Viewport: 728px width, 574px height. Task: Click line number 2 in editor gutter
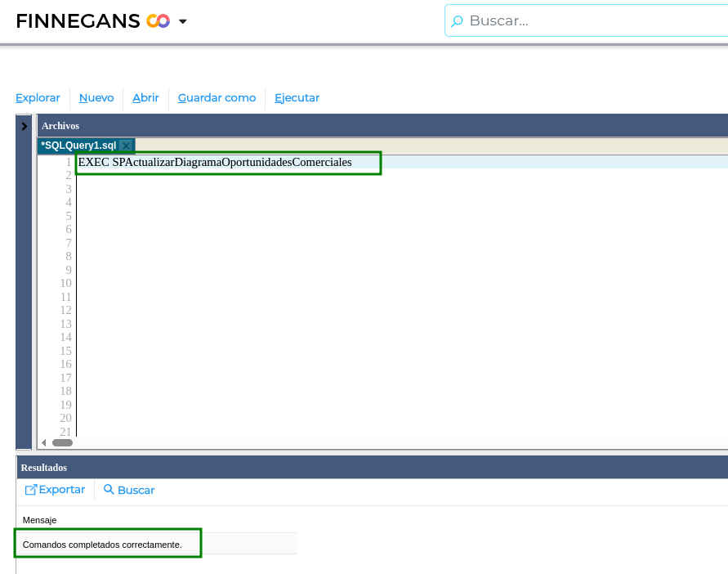point(69,175)
